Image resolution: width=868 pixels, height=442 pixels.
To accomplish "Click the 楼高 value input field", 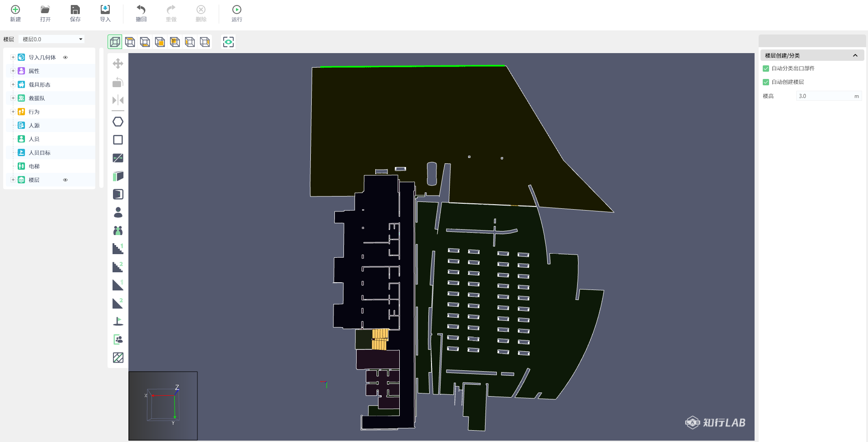I will click(x=829, y=96).
